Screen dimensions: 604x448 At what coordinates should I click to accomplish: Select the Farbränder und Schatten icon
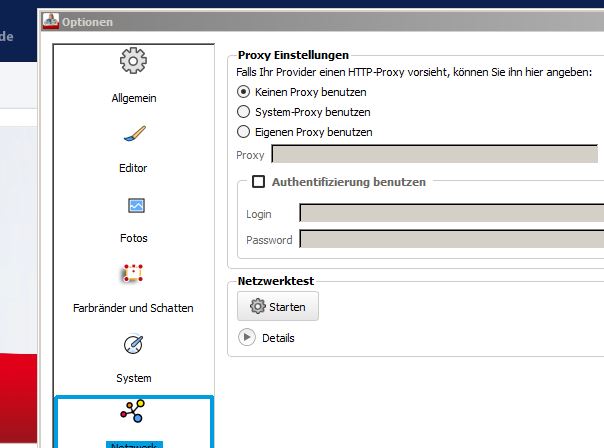click(133, 273)
